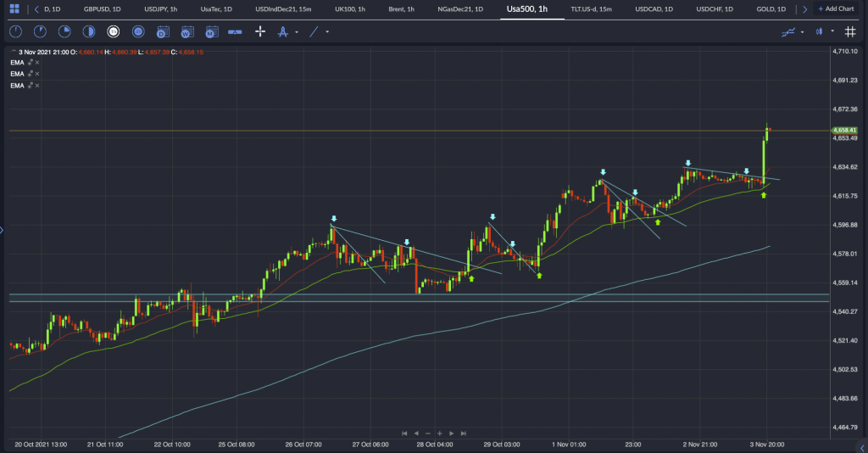Expand the bottom-right panel chevron
Viewport: 868px width, 453px height.
coord(862,447)
